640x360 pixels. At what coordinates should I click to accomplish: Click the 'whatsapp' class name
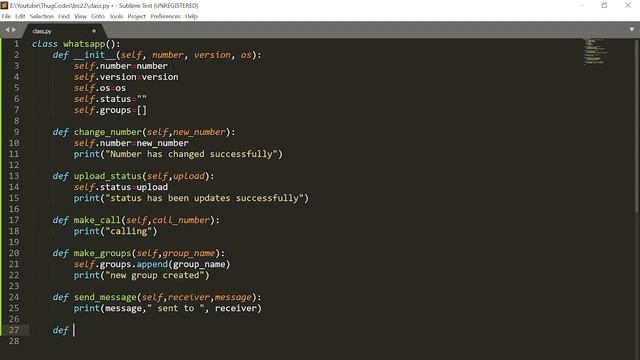tap(84, 44)
